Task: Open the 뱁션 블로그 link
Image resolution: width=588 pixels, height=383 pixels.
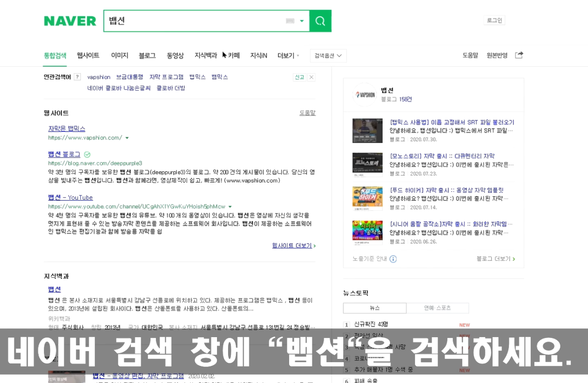Action: click(64, 154)
